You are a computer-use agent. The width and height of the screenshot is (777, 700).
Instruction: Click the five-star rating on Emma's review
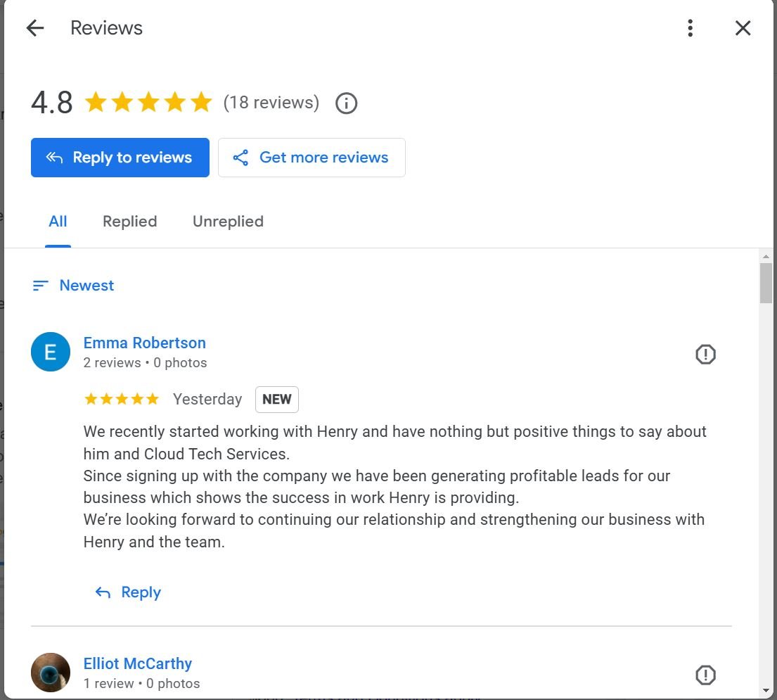122,400
